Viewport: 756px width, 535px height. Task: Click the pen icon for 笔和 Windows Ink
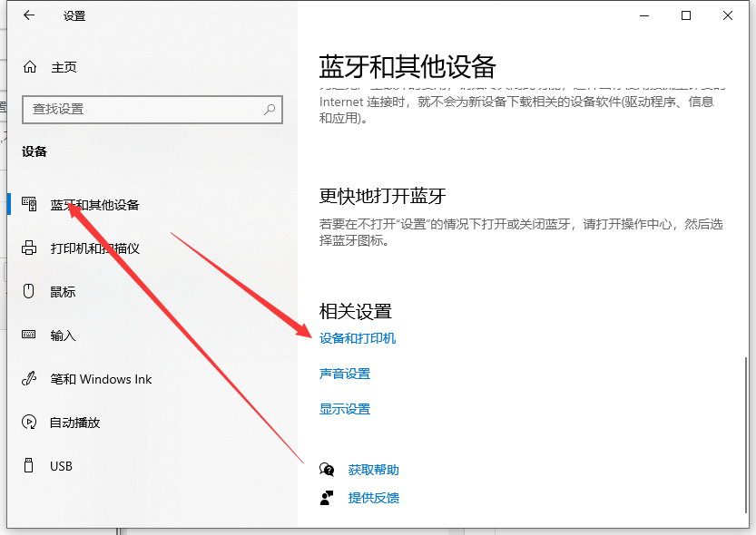[29, 379]
